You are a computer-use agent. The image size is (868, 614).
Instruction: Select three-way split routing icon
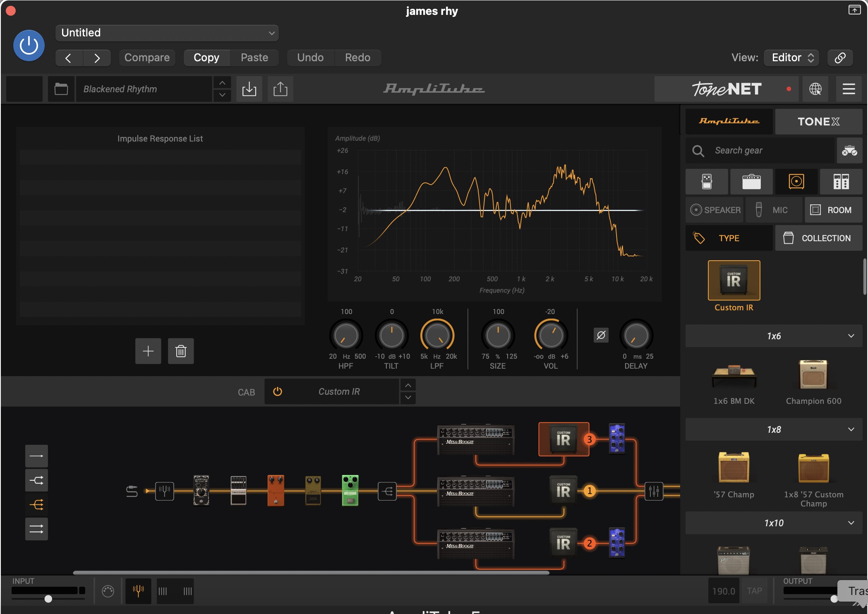coord(36,505)
